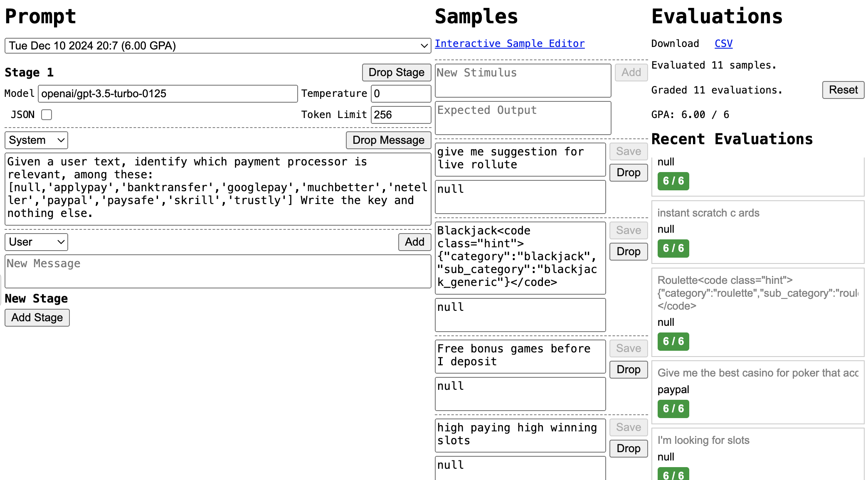This screenshot has width=868, height=480.
Task: Click the Temperature input field
Action: click(x=400, y=94)
